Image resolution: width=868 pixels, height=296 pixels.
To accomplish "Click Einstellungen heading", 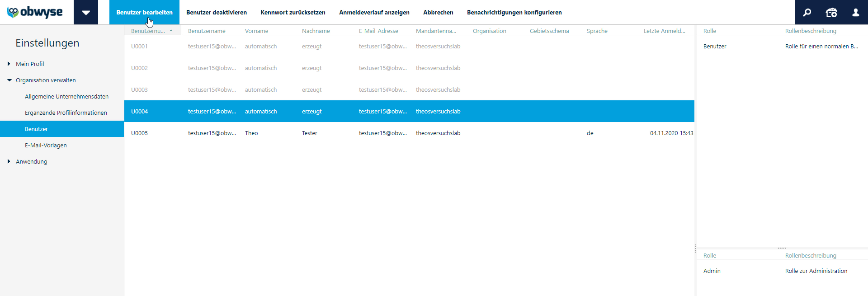I will 47,43.
